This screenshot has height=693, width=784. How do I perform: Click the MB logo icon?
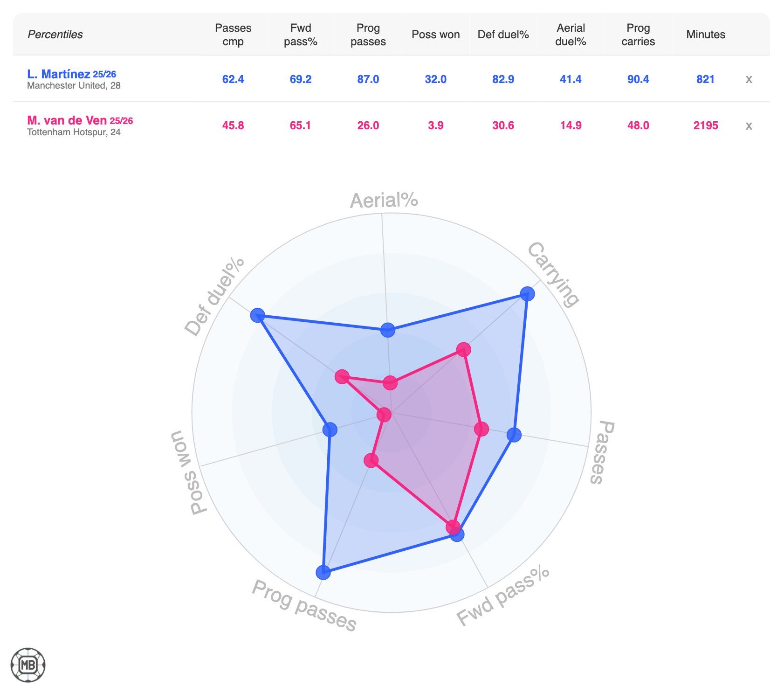pos(28,665)
